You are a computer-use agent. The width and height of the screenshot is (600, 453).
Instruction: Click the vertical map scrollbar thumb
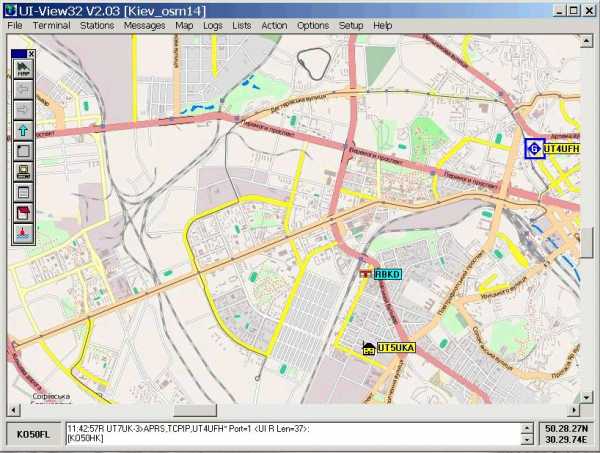[x=588, y=242]
